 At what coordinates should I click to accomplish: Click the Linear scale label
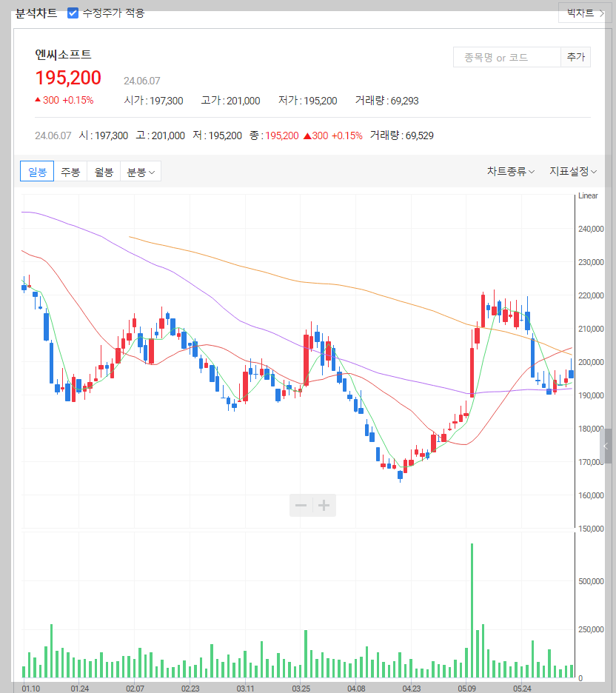pos(588,195)
